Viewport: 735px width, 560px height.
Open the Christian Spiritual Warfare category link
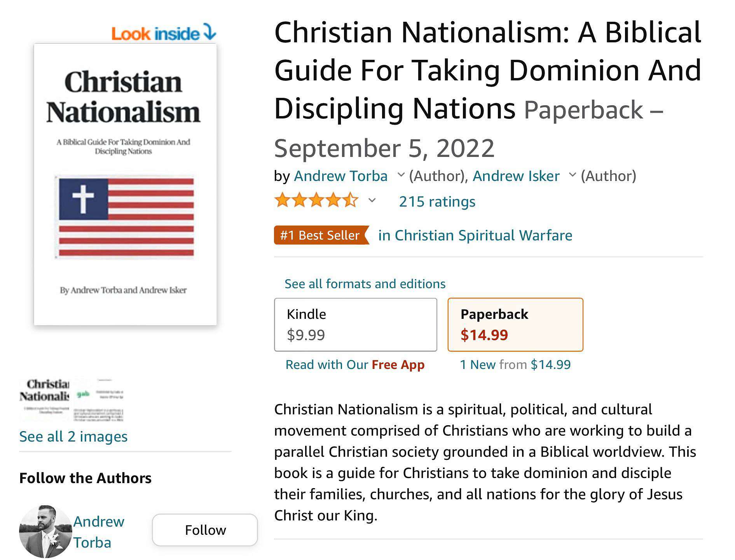coord(475,235)
